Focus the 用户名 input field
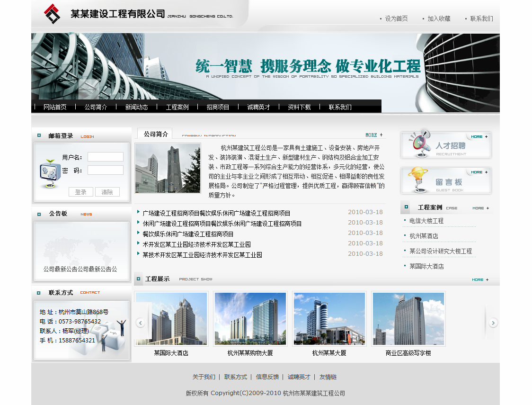This screenshot has width=532, height=405. pyautogui.click(x=106, y=157)
